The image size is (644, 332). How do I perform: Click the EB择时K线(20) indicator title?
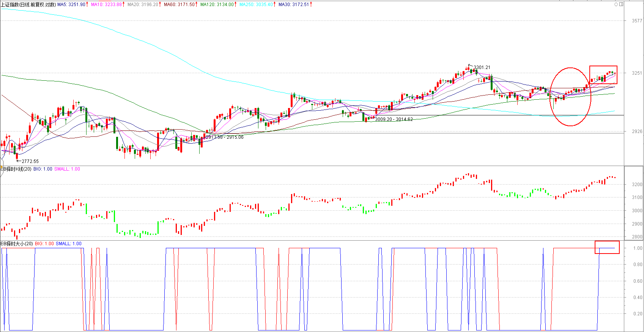16,169
